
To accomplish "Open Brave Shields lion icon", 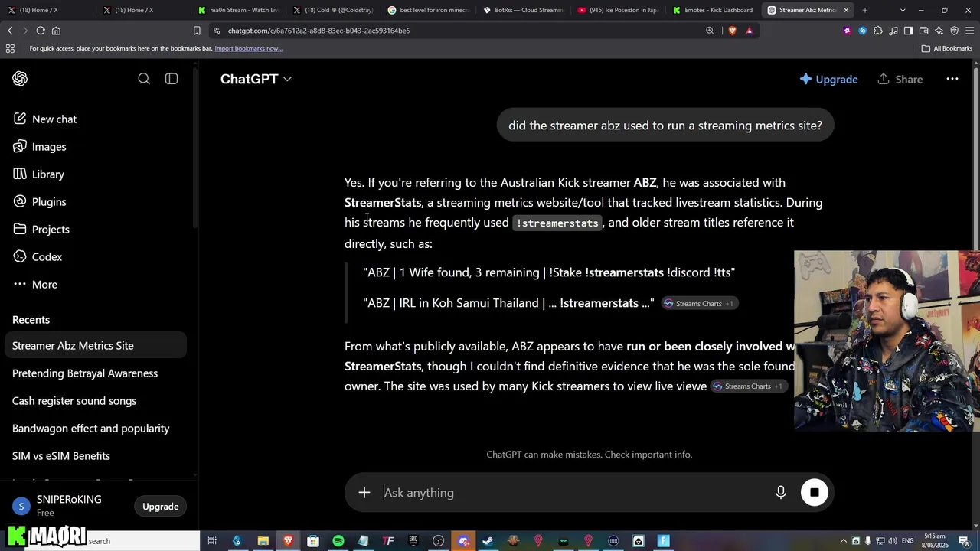I will [733, 31].
